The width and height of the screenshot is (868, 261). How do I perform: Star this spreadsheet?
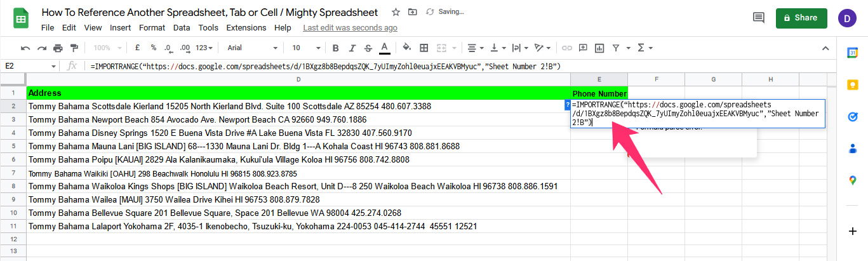coord(396,12)
